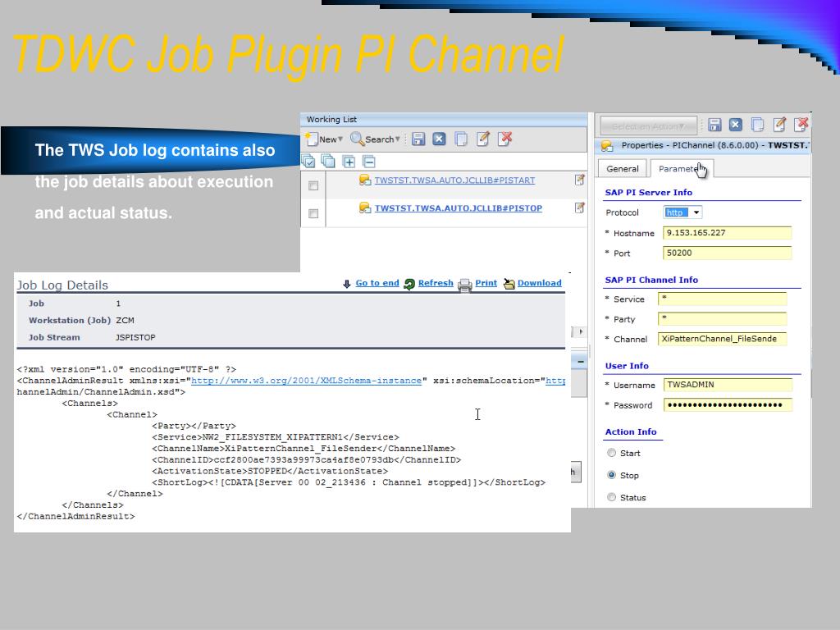
Task: Click the edit icon on the PISTOP row
Action: [x=579, y=208]
